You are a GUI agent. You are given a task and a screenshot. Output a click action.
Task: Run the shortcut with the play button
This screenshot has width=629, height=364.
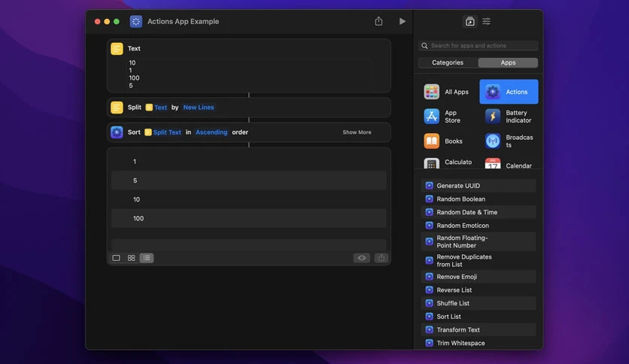402,21
